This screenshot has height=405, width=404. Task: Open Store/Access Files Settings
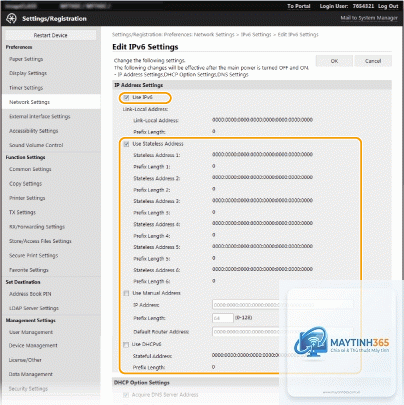[40, 241]
